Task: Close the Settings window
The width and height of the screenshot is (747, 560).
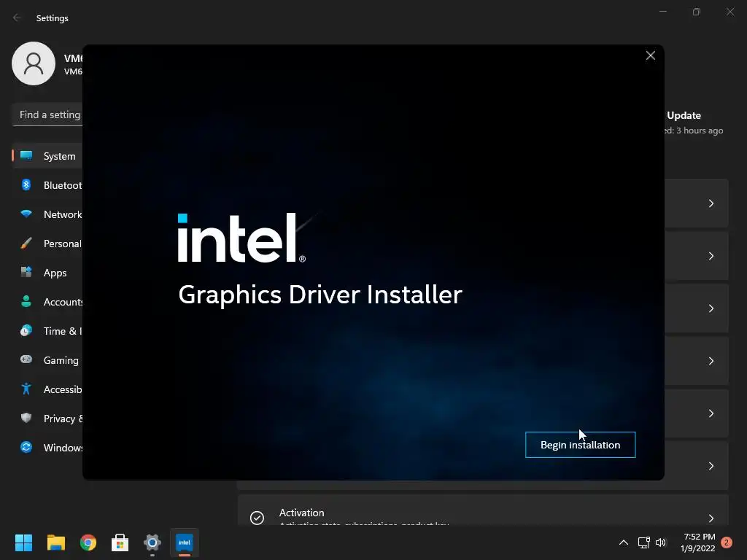Action: (x=729, y=12)
